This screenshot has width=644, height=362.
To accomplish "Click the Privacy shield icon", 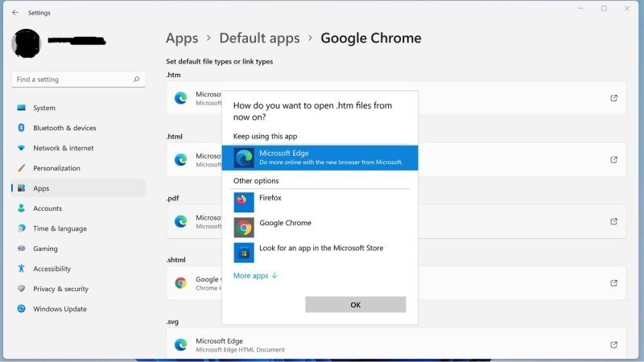I will (x=22, y=289).
